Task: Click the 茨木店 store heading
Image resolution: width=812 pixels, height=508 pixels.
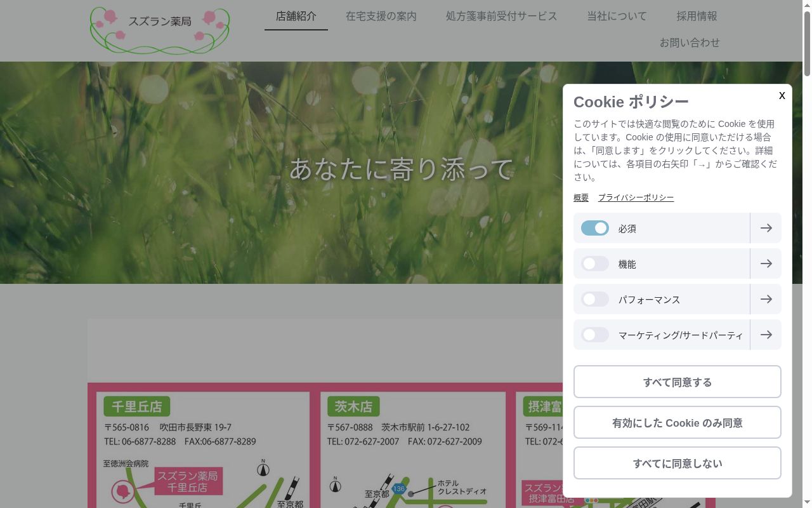Action: tap(353, 406)
